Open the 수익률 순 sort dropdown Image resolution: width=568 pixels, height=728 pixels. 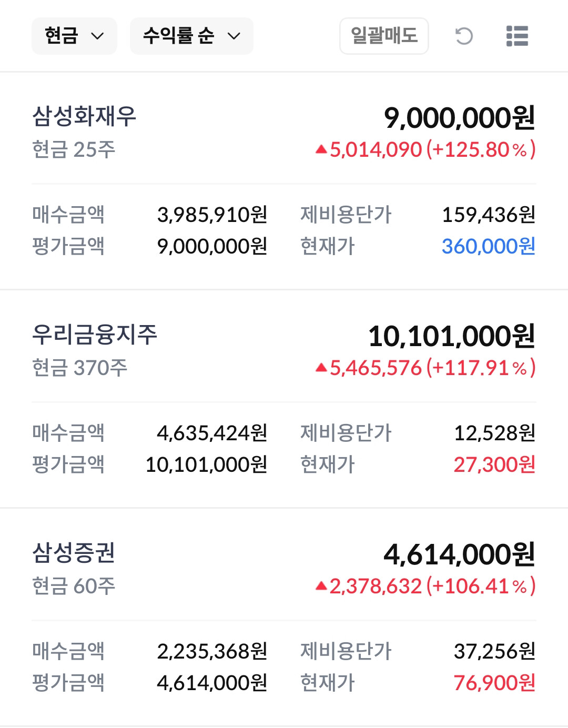coord(191,36)
